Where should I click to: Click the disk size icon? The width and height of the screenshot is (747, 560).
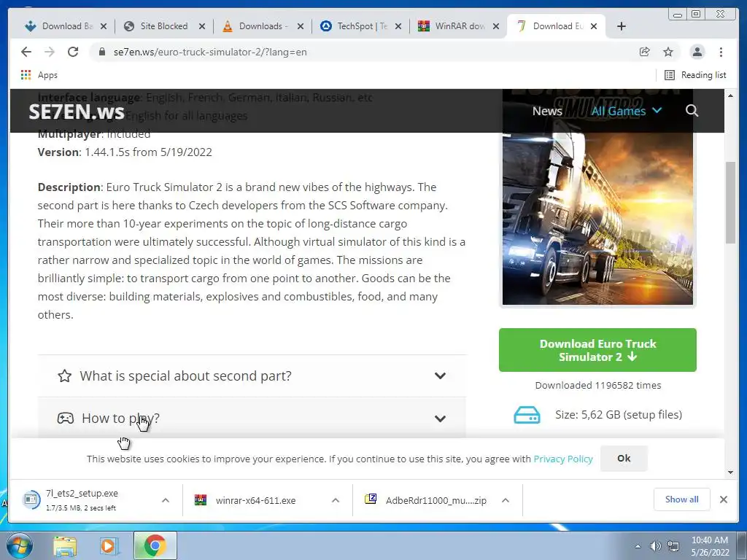[x=527, y=415]
